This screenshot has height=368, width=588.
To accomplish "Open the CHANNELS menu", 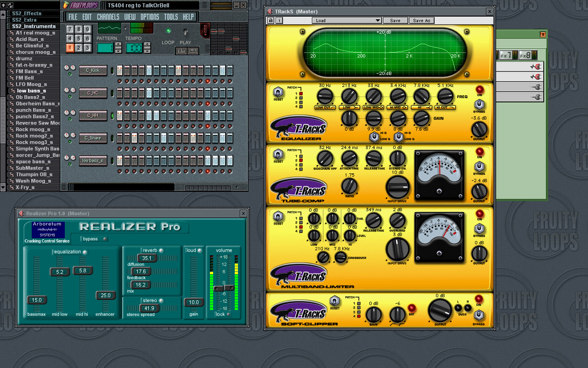I will pos(108,17).
